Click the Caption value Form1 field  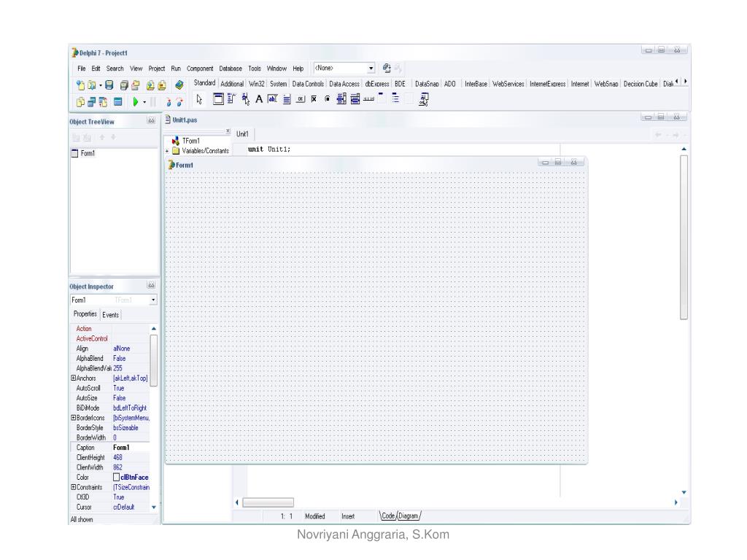tap(131, 448)
